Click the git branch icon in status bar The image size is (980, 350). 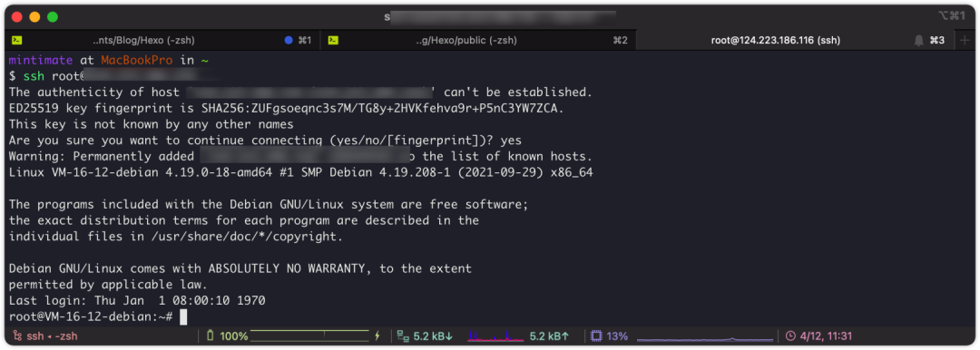coord(17,336)
